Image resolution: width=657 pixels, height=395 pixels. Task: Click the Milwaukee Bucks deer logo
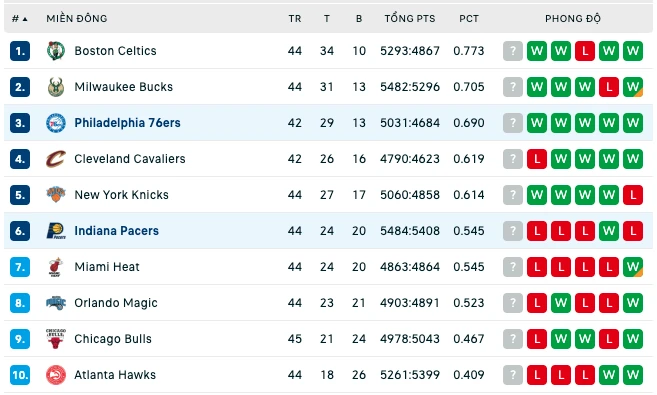[56, 87]
